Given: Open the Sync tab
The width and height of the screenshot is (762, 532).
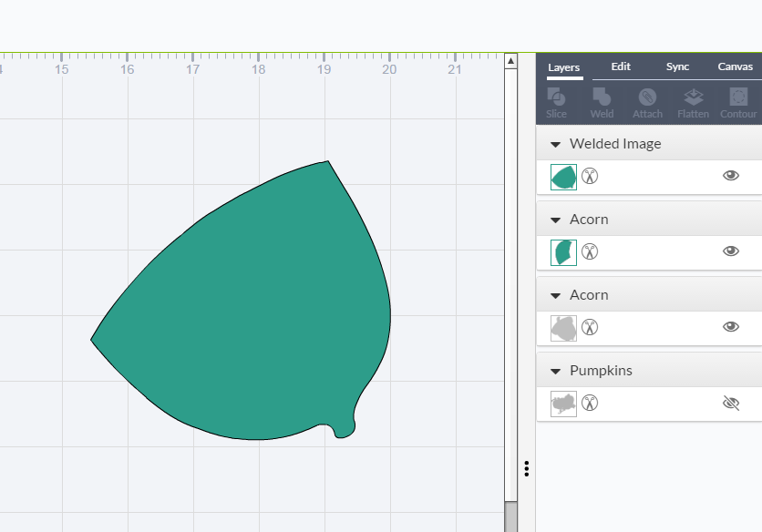Looking at the screenshot, I should point(677,66).
